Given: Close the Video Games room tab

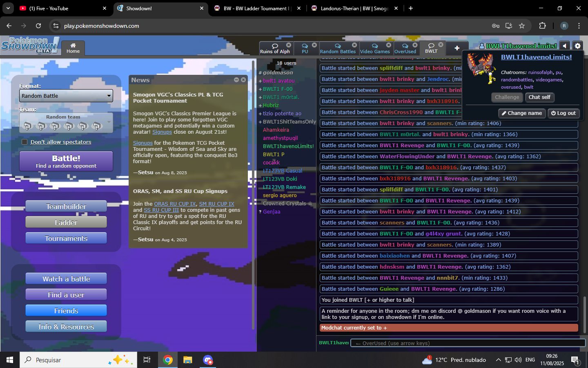Looking at the screenshot, I should tap(389, 45).
